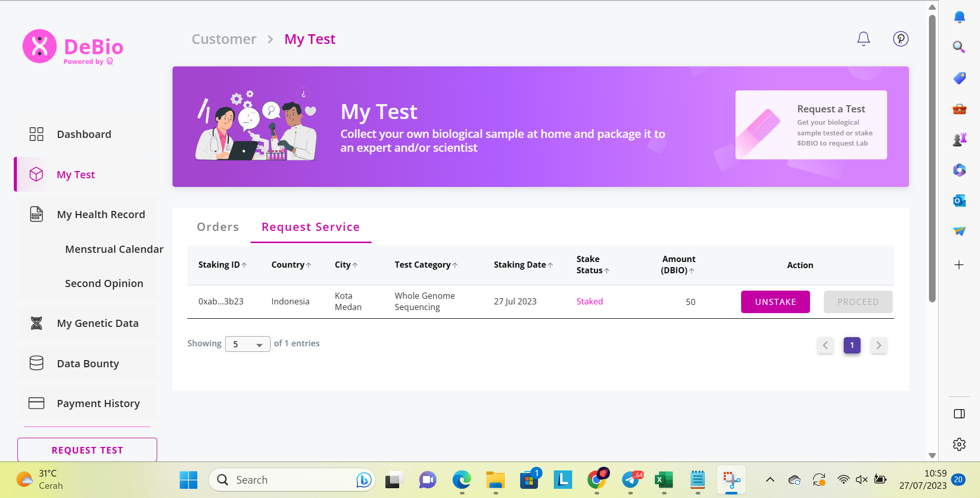Select the Request Service tab
The image size is (980, 498).
coord(311,227)
